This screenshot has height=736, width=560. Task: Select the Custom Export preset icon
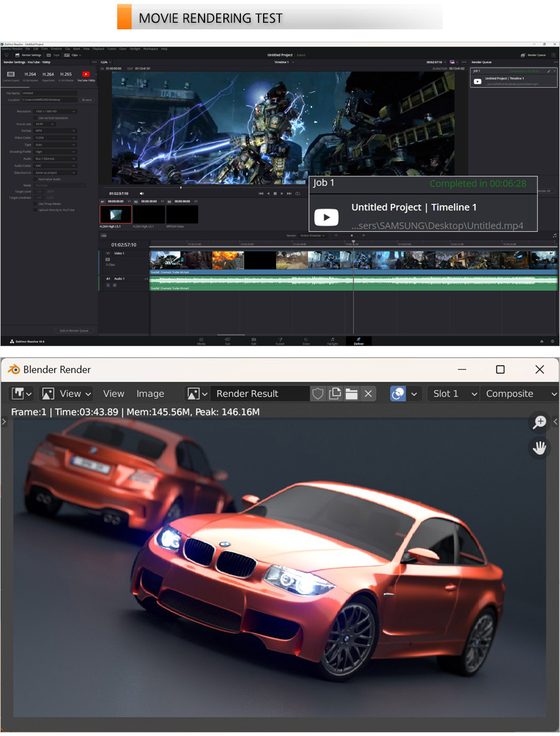point(11,74)
